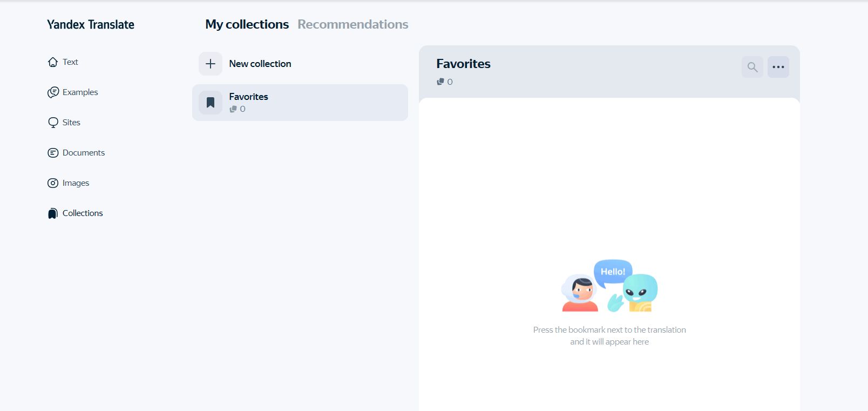This screenshot has height=411, width=868.
Task: Click the Sites globe icon
Action: coord(53,123)
